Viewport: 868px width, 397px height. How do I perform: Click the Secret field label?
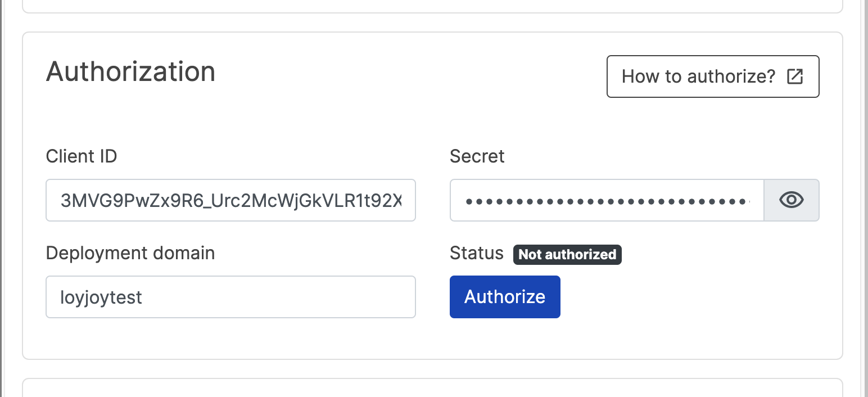click(477, 156)
